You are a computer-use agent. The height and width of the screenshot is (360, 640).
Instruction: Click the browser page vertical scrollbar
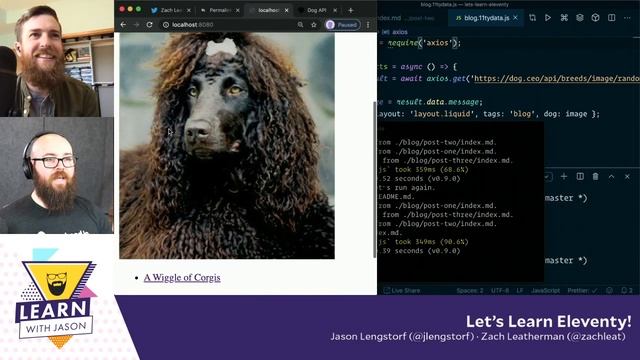pos(375,180)
